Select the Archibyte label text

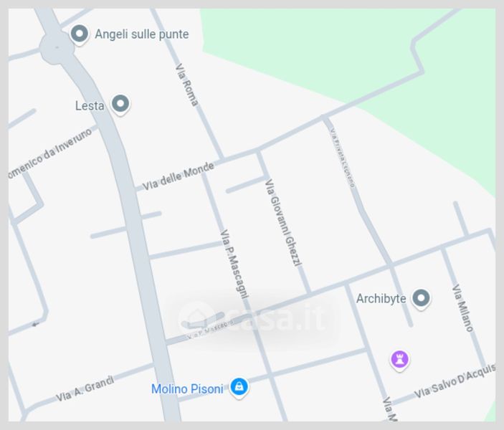pos(381,299)
